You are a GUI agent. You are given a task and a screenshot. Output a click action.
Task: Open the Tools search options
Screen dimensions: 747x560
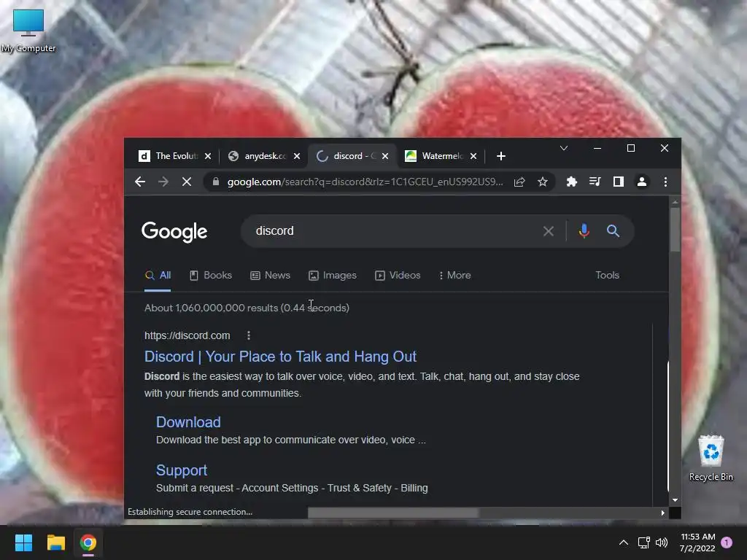pos(607,276)
